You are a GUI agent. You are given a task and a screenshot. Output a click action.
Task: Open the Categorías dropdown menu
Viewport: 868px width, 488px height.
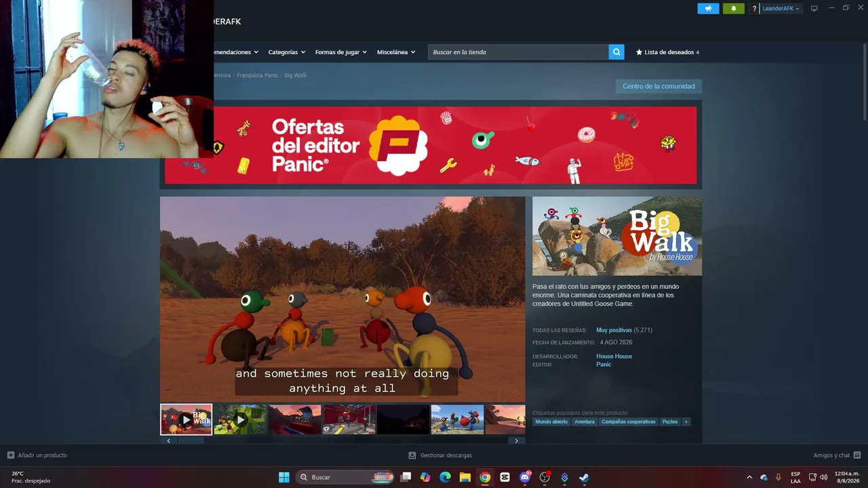click(x=286, y=52)
